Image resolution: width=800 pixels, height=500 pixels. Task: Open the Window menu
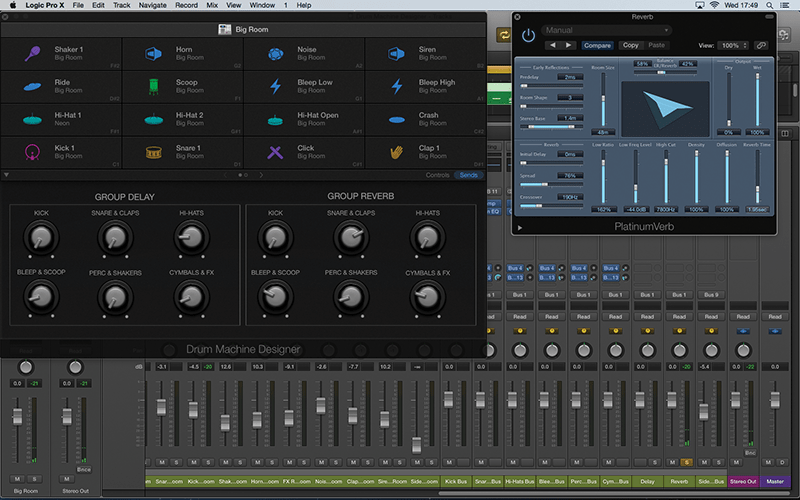(x=262, y=5)
